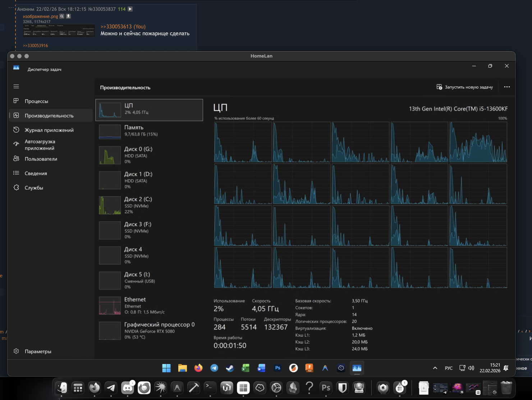This screenshot has width=532, height=400.
Task: Open the РУС language switcher
Action: click(449, 368)
